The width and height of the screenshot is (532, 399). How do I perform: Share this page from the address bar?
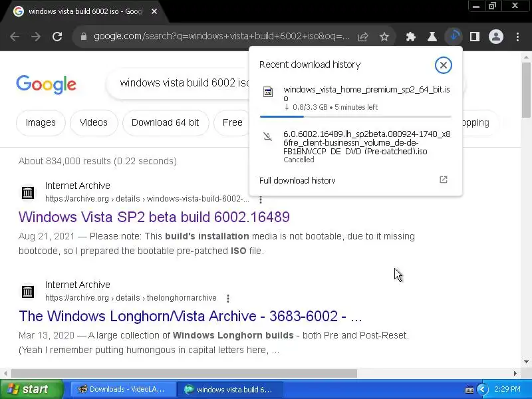[x=363, y=37]
